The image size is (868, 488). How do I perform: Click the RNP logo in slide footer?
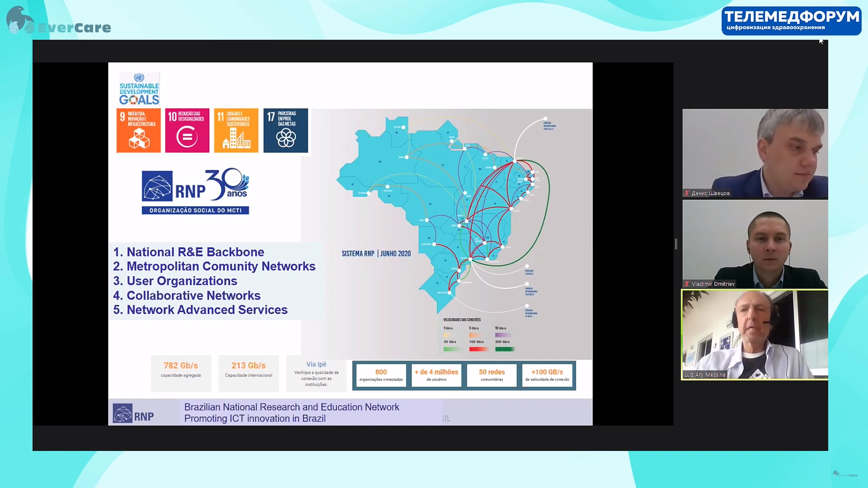point(133,413)
